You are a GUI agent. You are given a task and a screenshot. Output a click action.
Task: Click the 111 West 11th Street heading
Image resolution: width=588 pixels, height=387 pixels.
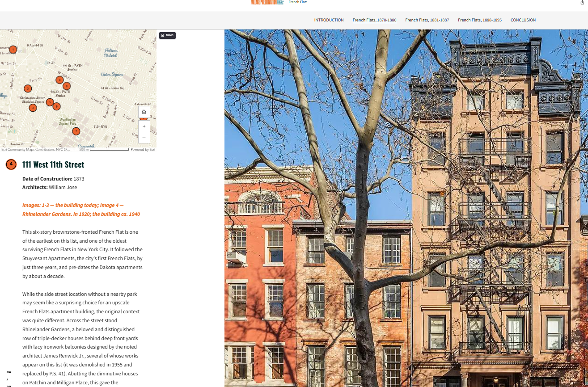click(x=53, y=164)
